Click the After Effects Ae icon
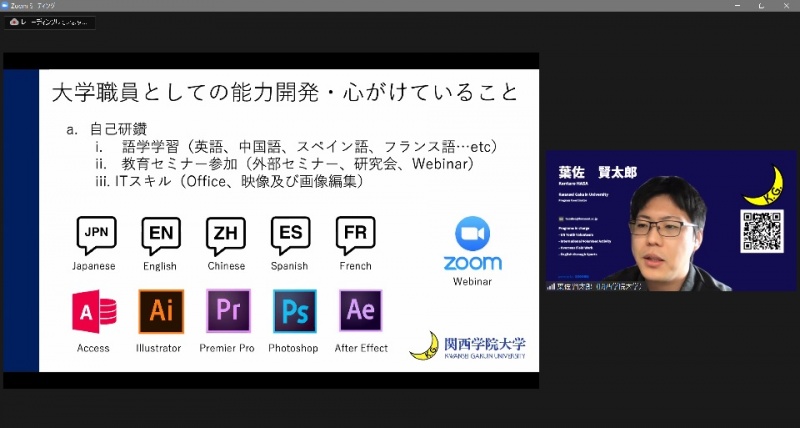This screenshot has width=800, height=428. tap(361, 311)
